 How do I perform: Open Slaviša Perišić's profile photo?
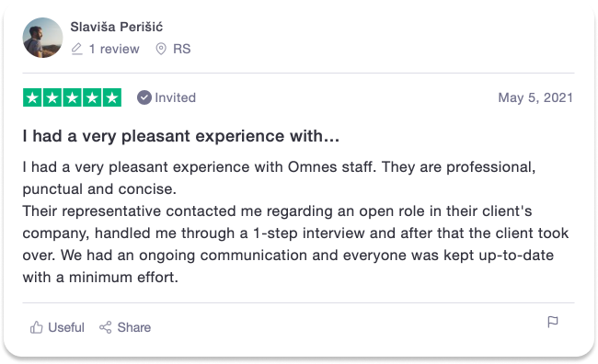point(42,38)
